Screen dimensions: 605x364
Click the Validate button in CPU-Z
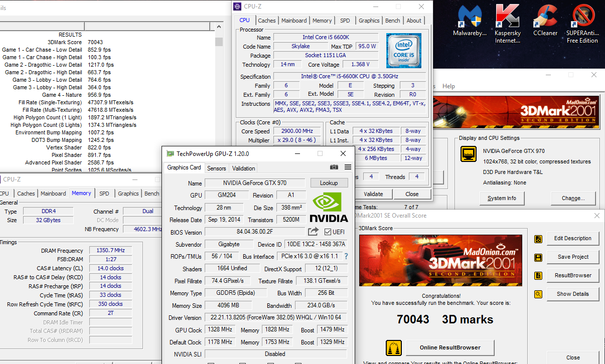[x=373, y=194]
